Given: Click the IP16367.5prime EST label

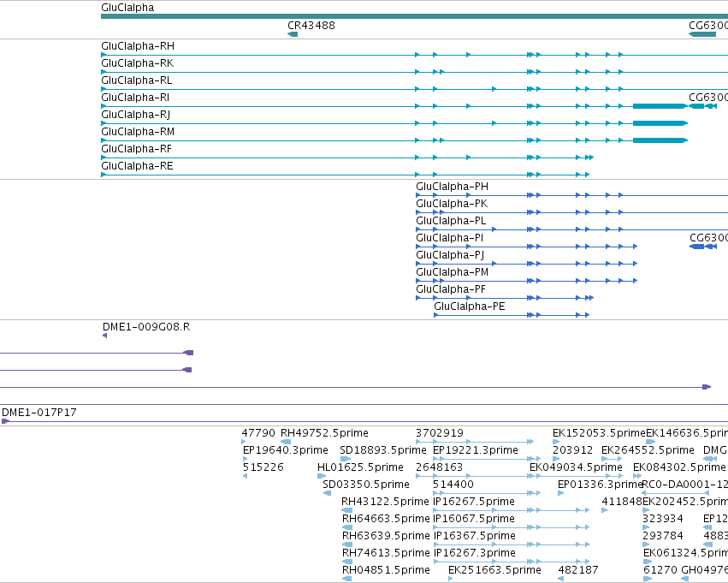Looking at the screenshot, I should coord(475,537).
